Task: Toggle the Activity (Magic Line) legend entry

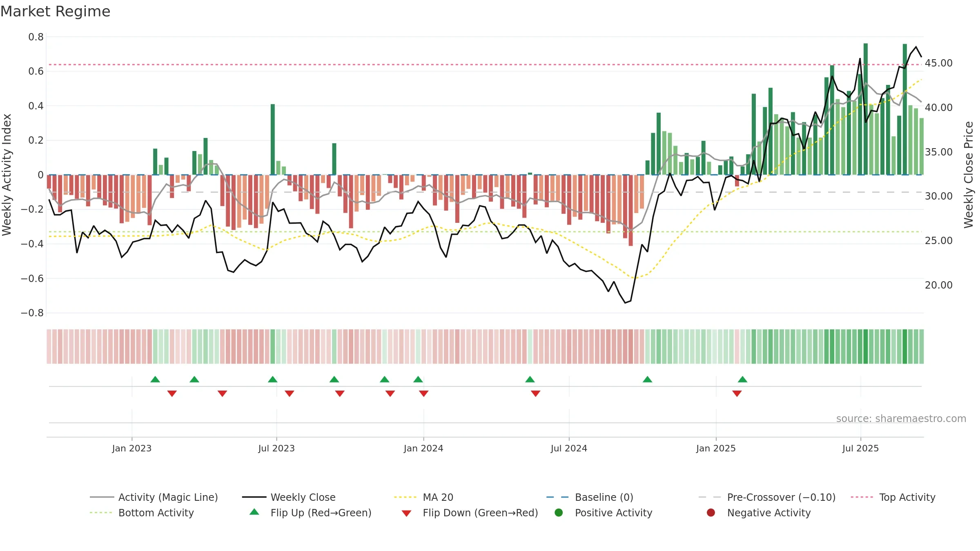Action: click(154, 497)
